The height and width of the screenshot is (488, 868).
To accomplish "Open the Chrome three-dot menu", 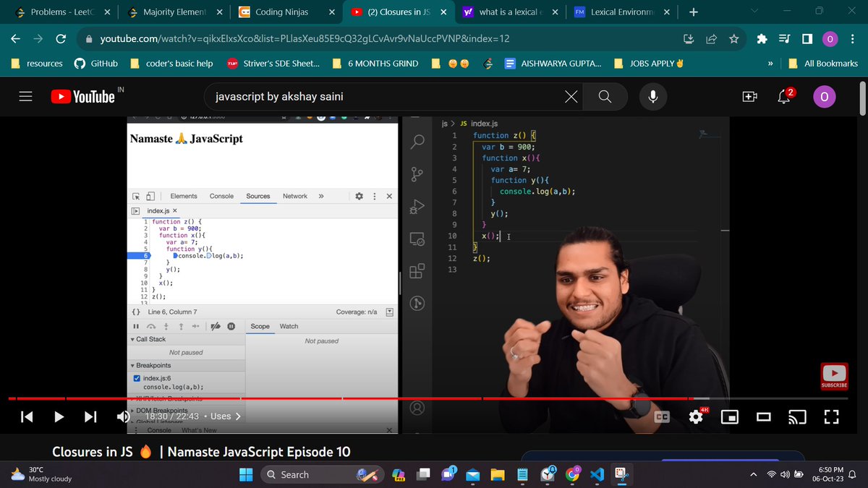I will pyautogui.click(x=852, y=38).
